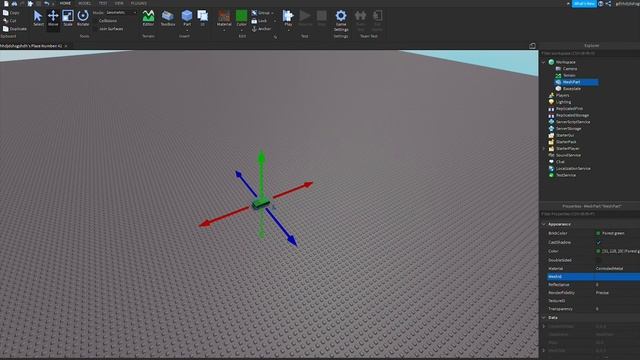The image size is (640, 360).
Task: Expand the StarterPlayer node
Action: pos(544,149)
